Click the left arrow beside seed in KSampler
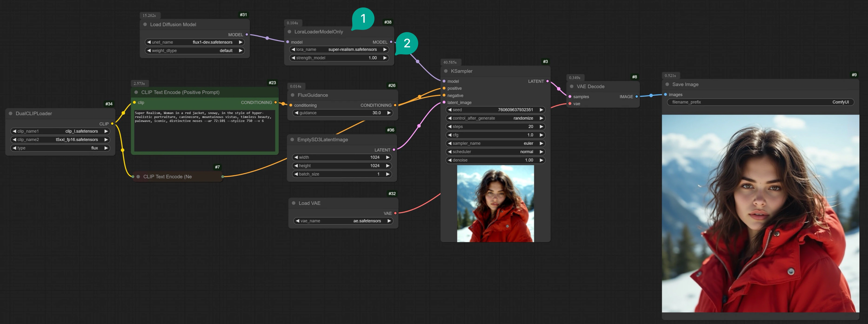The image size is (868, 324). (450, 110)
